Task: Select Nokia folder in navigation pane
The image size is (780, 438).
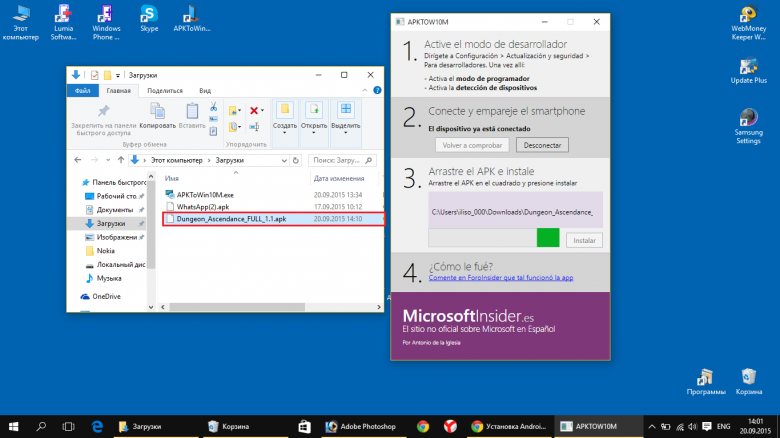Action: pyautogui.click(x=105, y=251)
